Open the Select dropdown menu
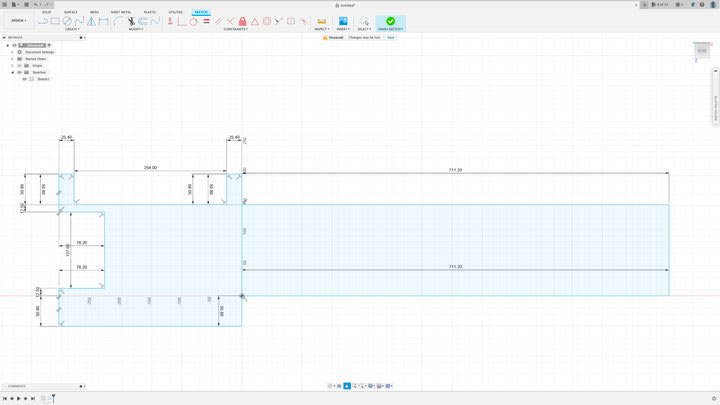 [364, 29]
